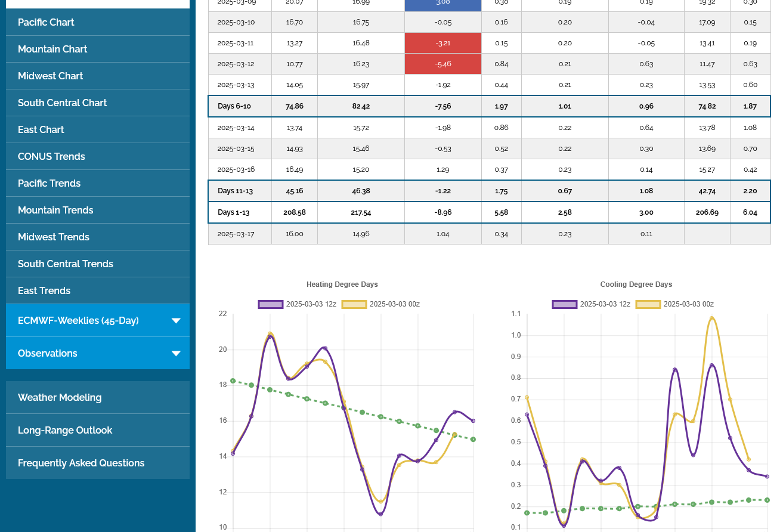Navigate to Pacific Trends
783x532 pixels.
49,184
